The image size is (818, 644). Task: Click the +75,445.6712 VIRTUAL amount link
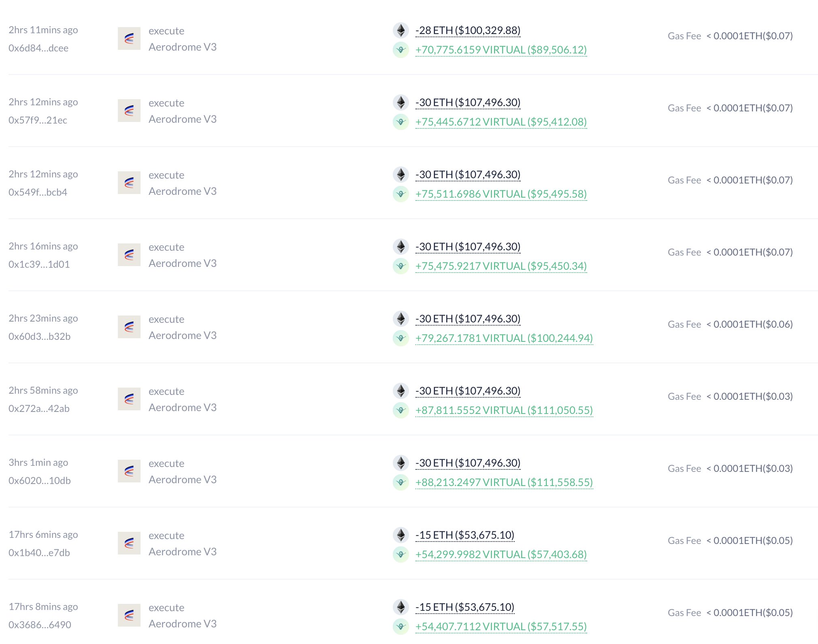(x=501, y=122)
